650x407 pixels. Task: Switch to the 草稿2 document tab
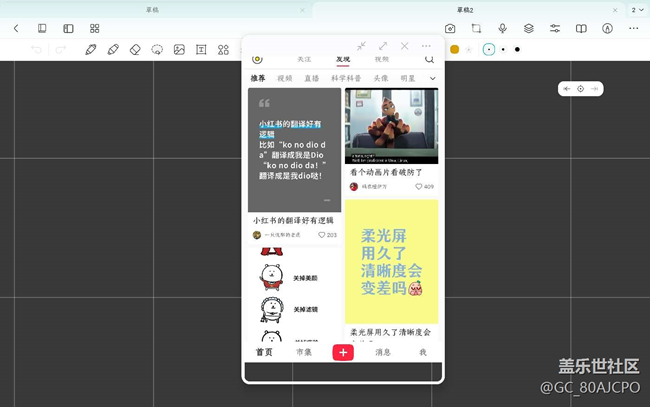click(465, 10)
